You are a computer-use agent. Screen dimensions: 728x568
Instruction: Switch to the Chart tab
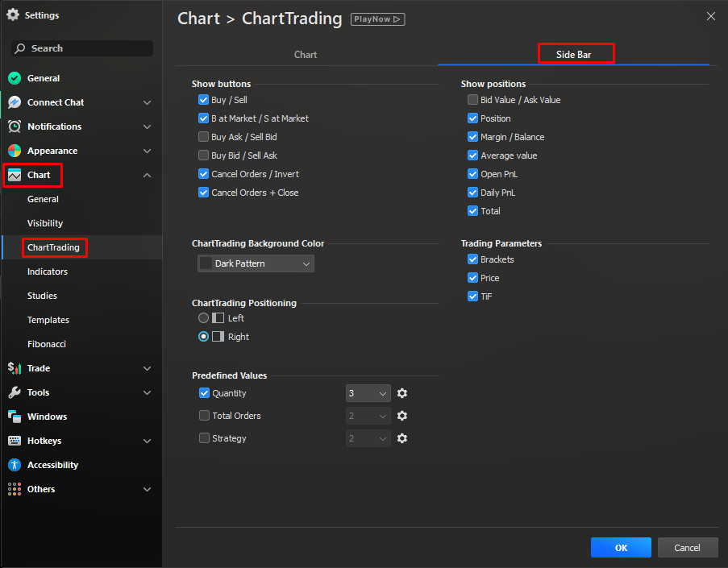[x=306, y=55]
